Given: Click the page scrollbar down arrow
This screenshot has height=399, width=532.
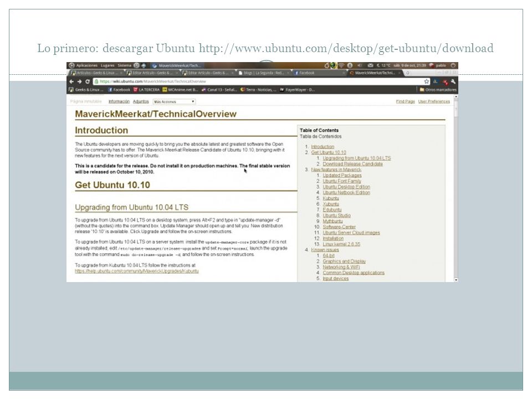Looking at the screenshot, I should pyautogui.click(x=456, y=280).
